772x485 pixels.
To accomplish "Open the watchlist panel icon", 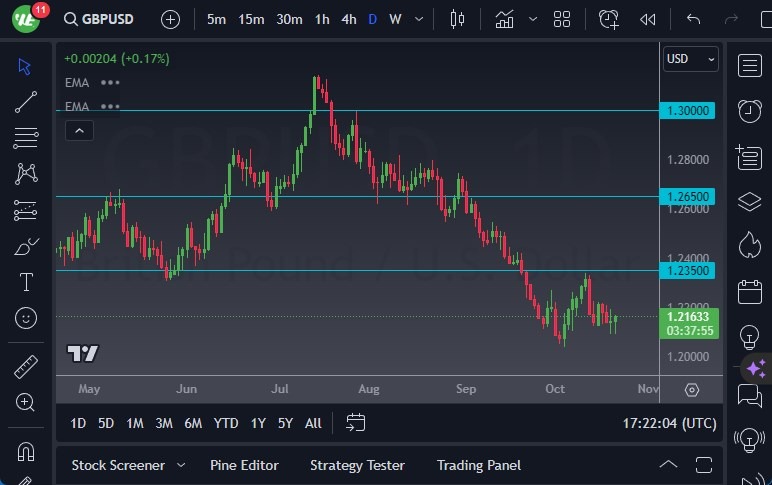I will [x=749, y=65].
